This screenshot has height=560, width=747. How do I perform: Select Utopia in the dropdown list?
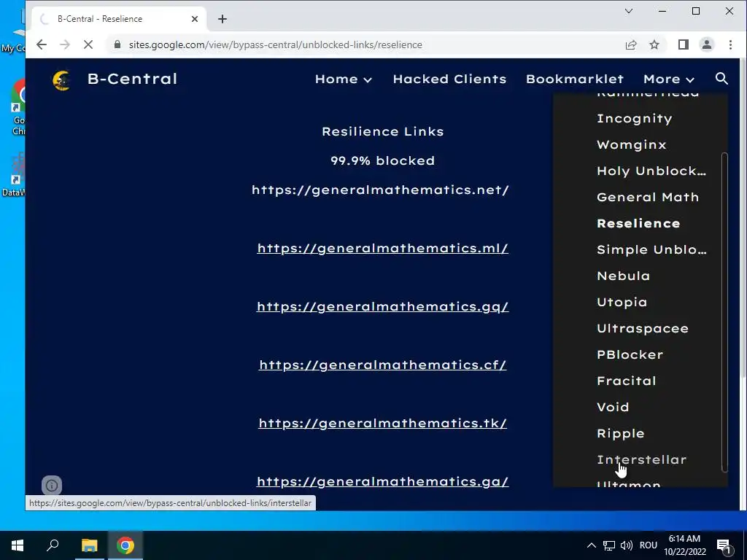point(622,302)
